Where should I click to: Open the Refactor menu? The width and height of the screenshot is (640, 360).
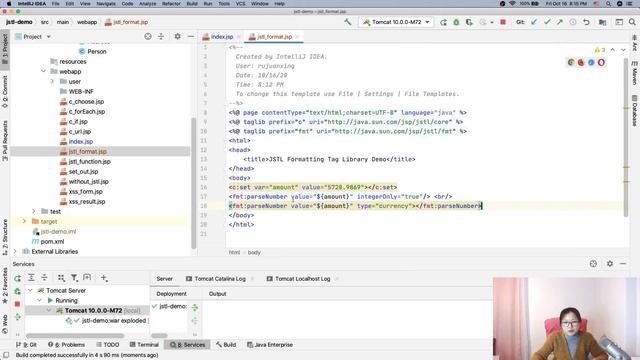[171, 4]
